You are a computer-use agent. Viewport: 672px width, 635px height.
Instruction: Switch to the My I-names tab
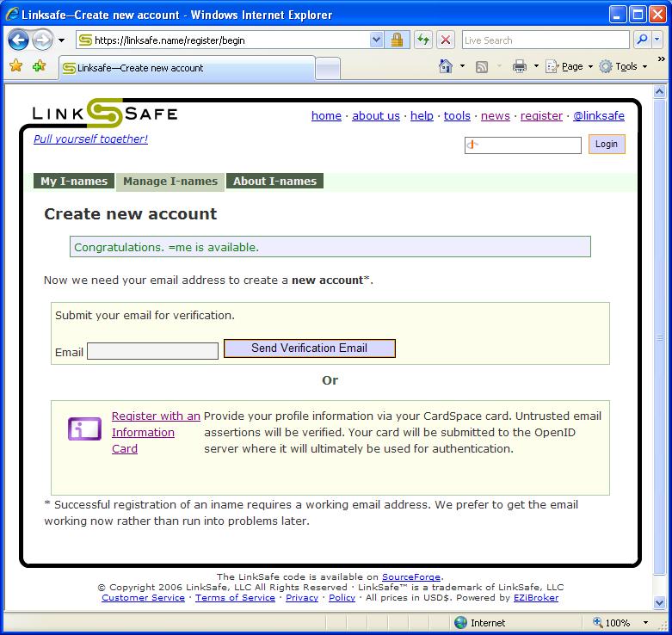point(74,181)
